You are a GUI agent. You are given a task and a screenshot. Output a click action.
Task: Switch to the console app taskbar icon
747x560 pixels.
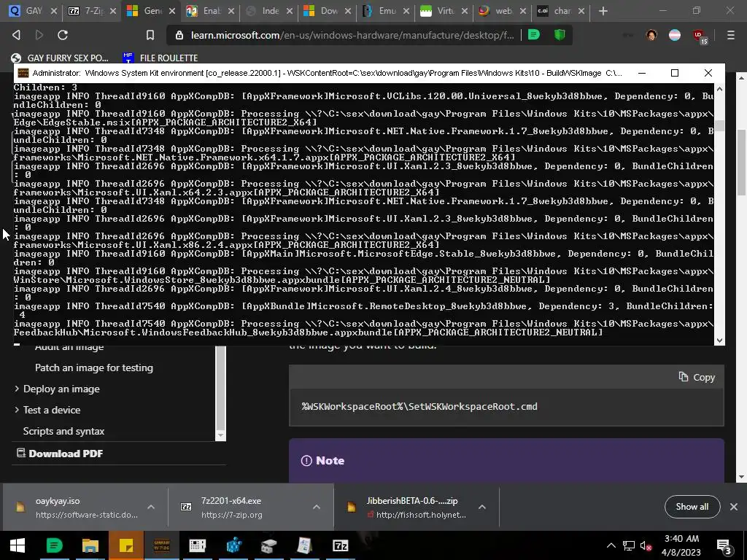tap(161, 545)
